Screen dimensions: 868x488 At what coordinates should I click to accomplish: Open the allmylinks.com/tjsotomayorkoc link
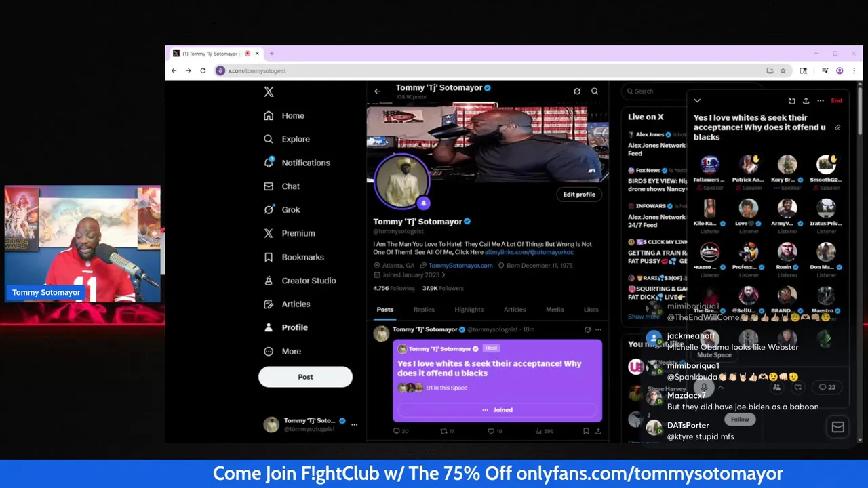(x=529, y=252)
